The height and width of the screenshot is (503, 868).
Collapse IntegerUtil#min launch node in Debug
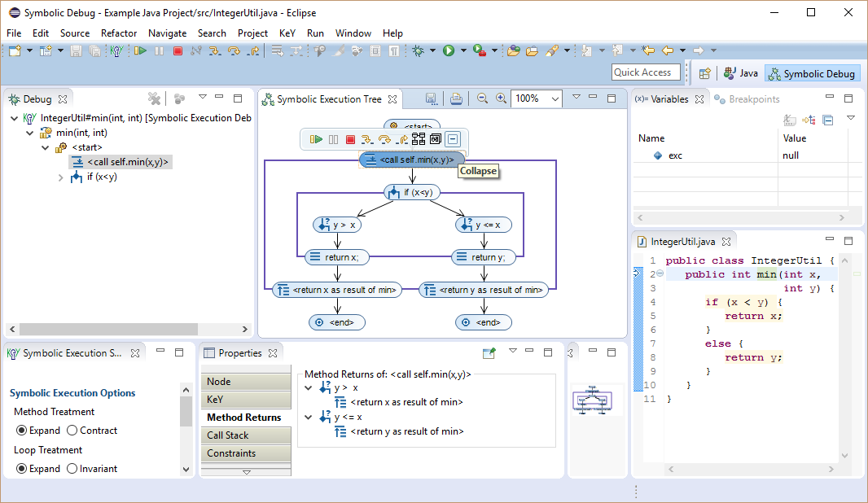(x=15, y=118)
